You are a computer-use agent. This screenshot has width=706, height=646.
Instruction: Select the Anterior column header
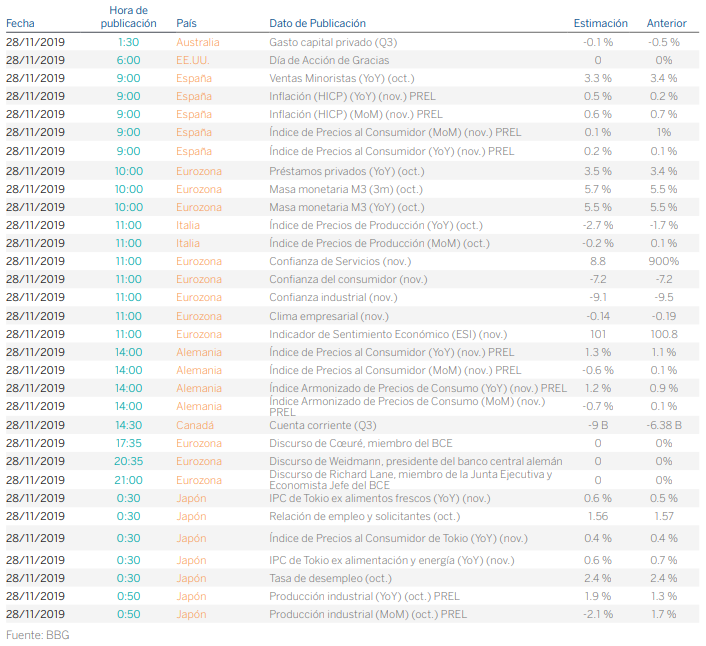coord(666,23)
